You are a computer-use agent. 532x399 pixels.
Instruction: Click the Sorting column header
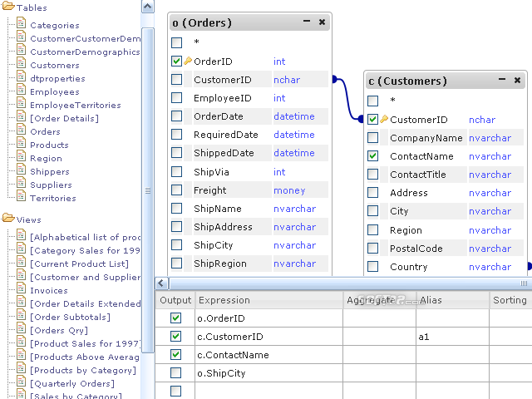point(510,300)
